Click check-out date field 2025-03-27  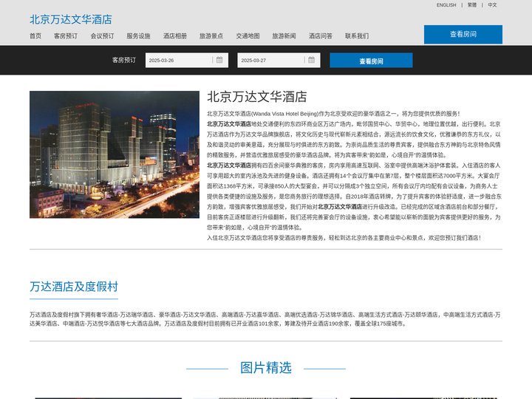[x=279, y=60]
